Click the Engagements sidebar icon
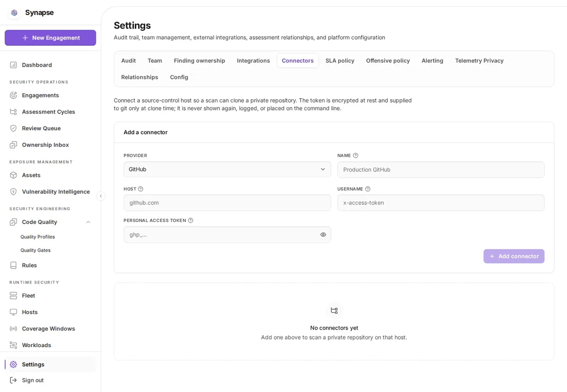The width and height of the screenshot is (567, 392). pos(13,95)
